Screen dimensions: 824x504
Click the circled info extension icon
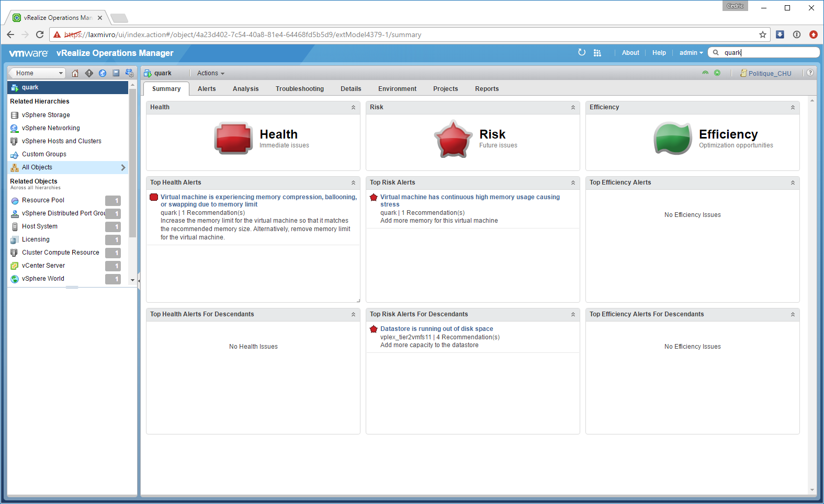tap(797, 35)
